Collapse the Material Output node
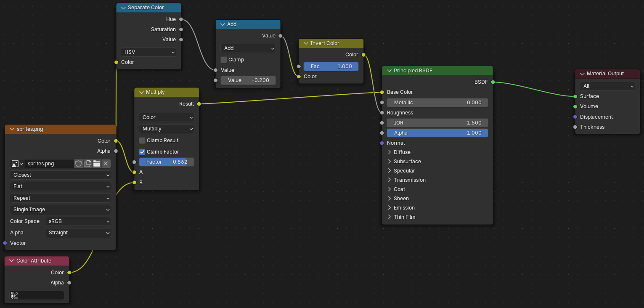This screenshot has width=644, height=308. tap(583, 74)
